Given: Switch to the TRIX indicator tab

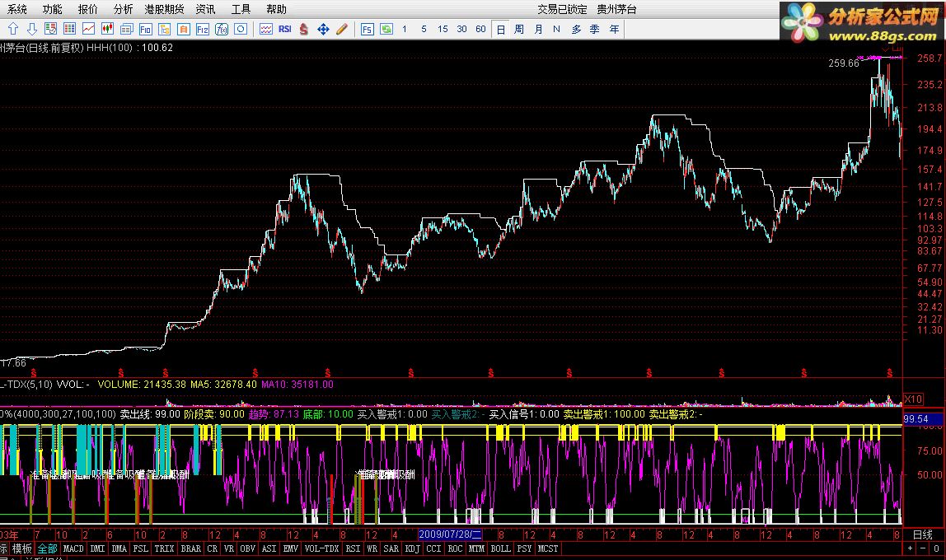Looking at the screenshot, I should [164, 548].
